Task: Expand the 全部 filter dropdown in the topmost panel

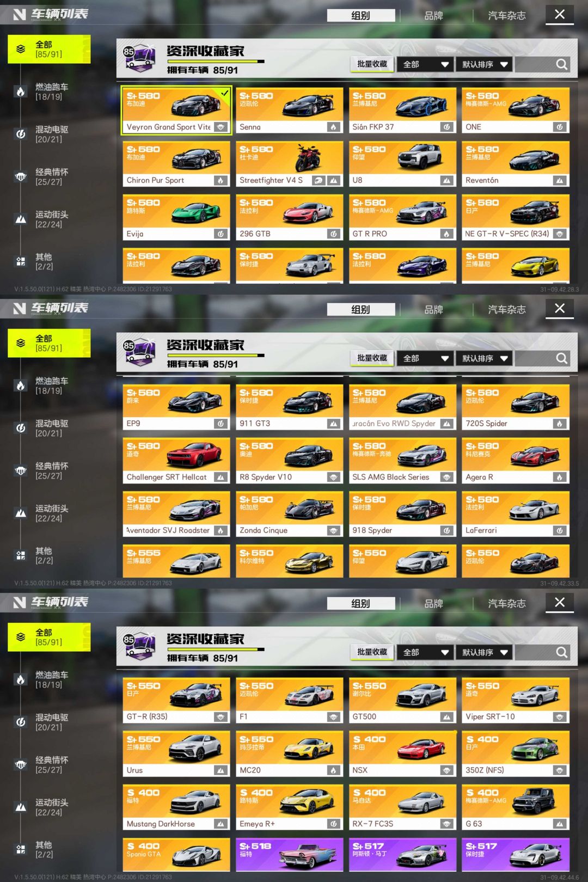Action: [x=425, y=64]
